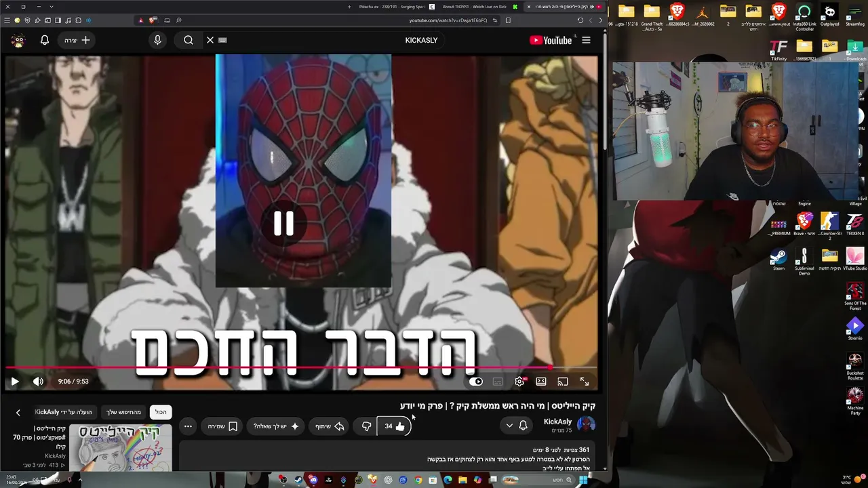Enter fullscreen on the video player

coord(585,382)
